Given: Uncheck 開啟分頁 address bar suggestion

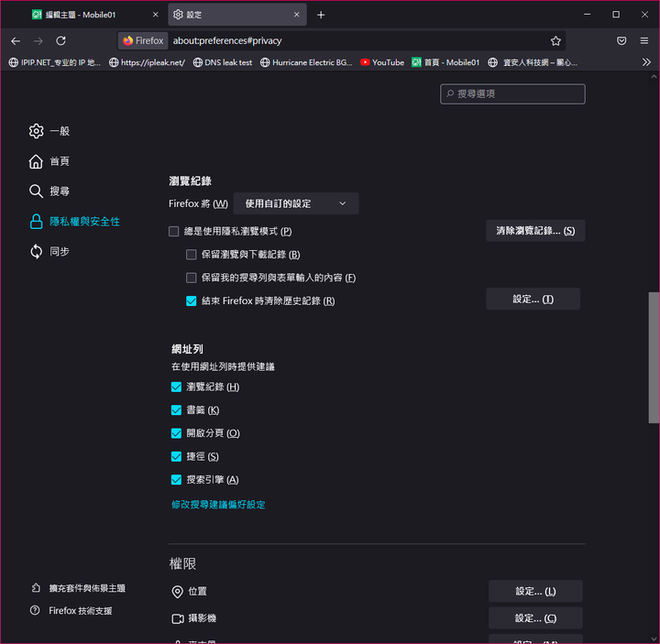Looking at the screenshot, I should pos(176,433).
